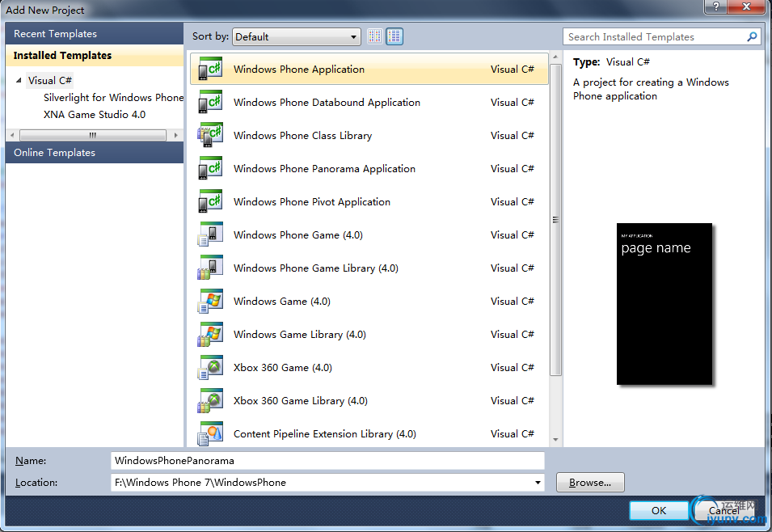Select the 'Windows Phone Class Library' row text
The height and width of the screenshot is (532, 772).
303,135
